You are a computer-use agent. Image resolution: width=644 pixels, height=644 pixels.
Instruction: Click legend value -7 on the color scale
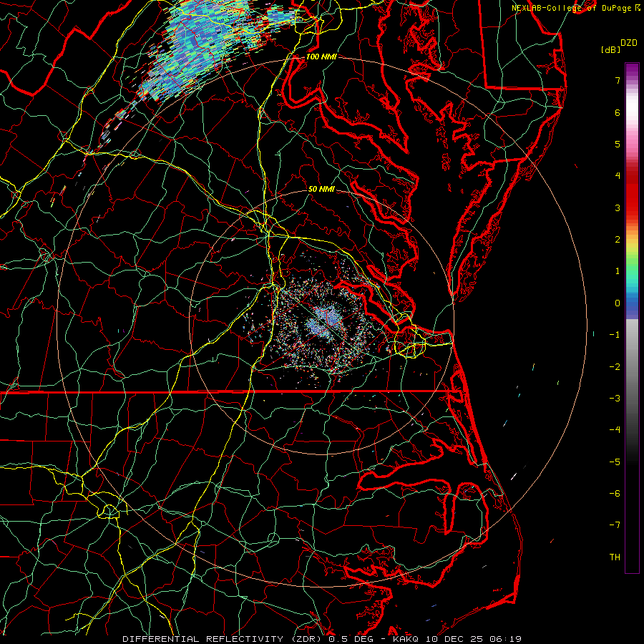(x=615, y=525)
